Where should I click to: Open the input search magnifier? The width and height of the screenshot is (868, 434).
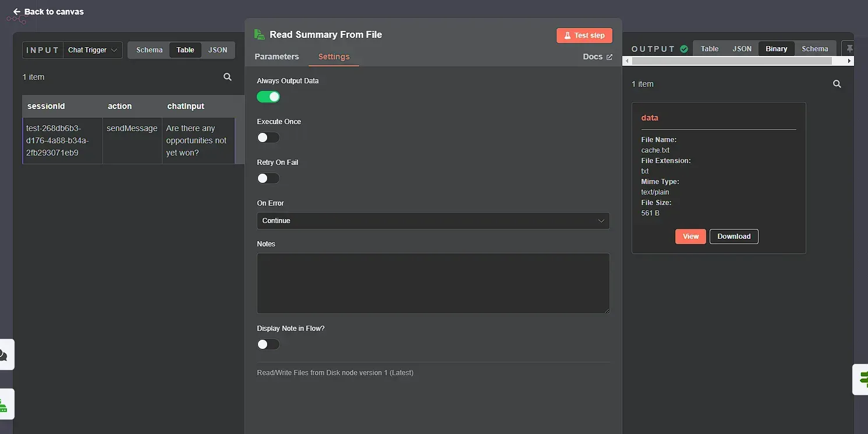pyautogui.click(x=227, y=76)
